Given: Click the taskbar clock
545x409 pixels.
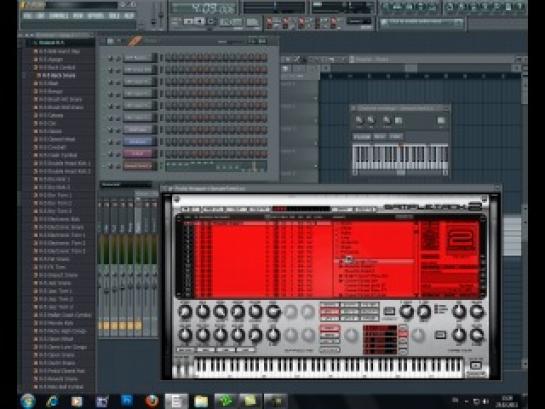Looking at the screenshot, I should click(x=507, y=401).
